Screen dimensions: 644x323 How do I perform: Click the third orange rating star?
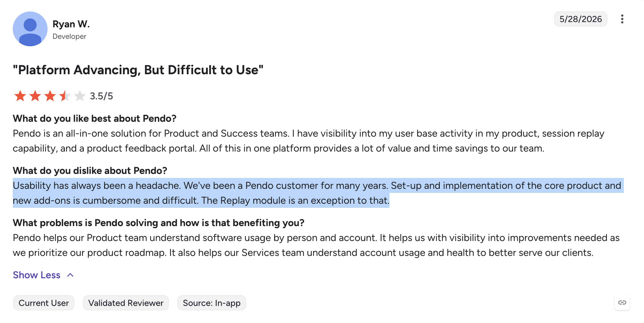click(50, 96)
